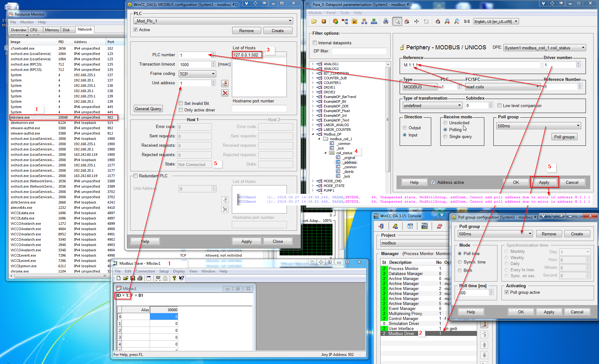Enable the Set Invalid Bit checkbox

pyautogui.click(x=181, y=103)
